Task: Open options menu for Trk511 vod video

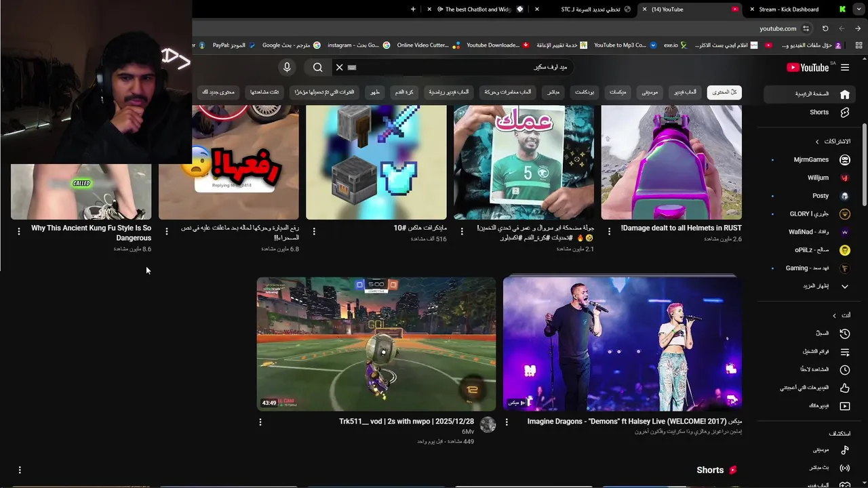Action: 260,422
